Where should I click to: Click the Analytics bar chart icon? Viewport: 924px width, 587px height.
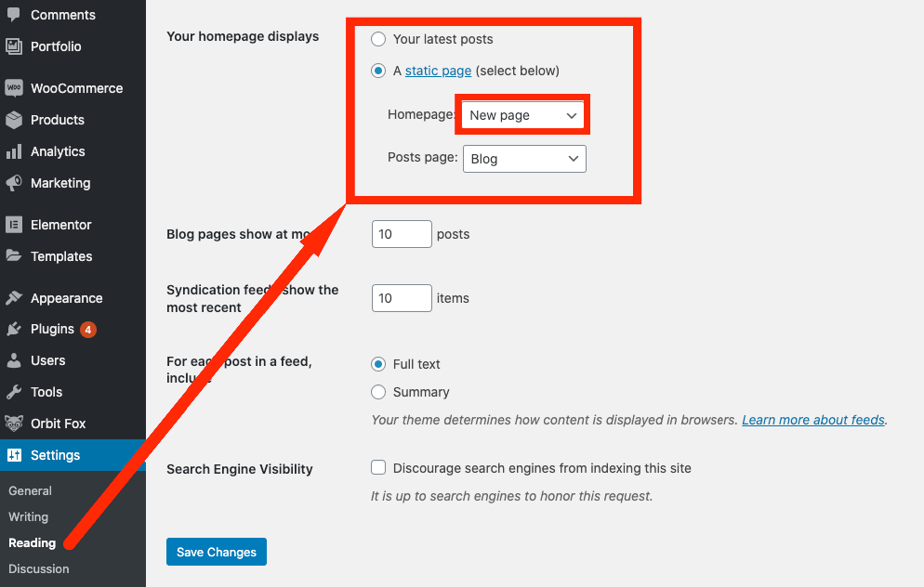[14, 151]
